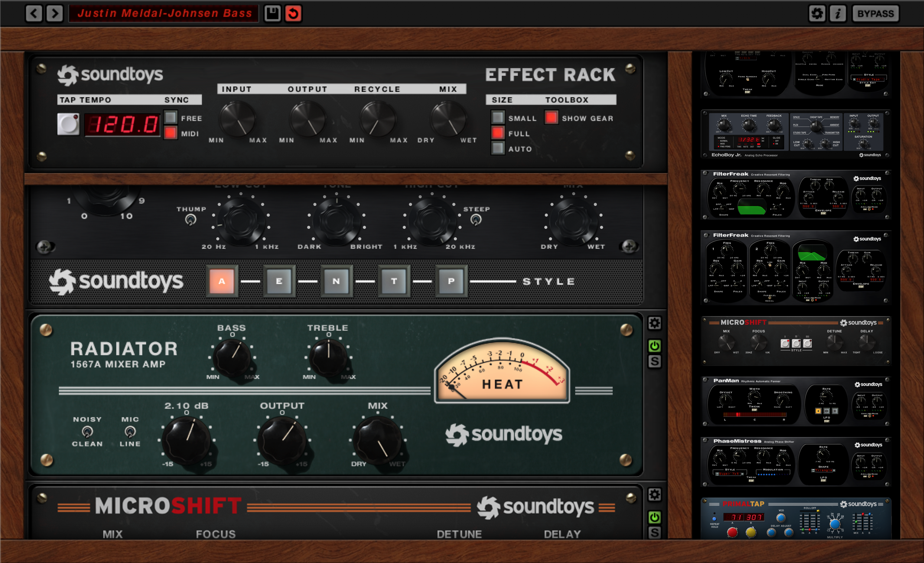Viewport: 924px width, 563px height.
Task: Click the Radiator MIX knob
Action: click(x=378, y=441)
